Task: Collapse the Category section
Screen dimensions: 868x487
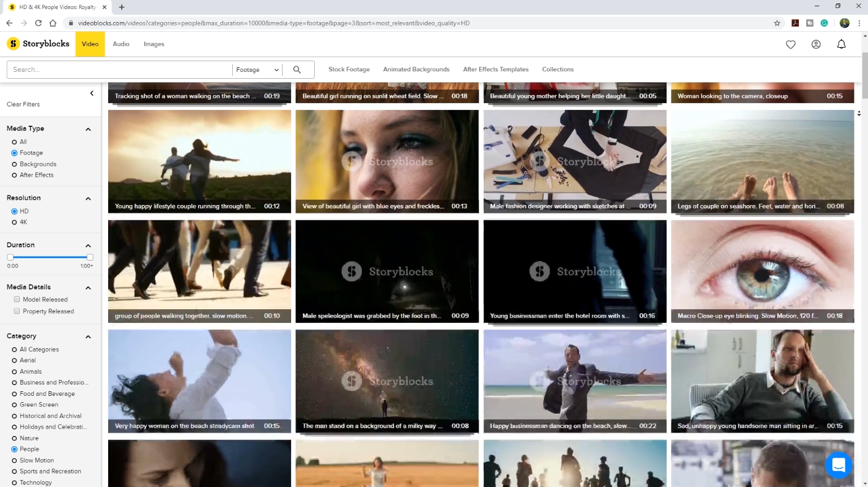Action: (88, 337)
